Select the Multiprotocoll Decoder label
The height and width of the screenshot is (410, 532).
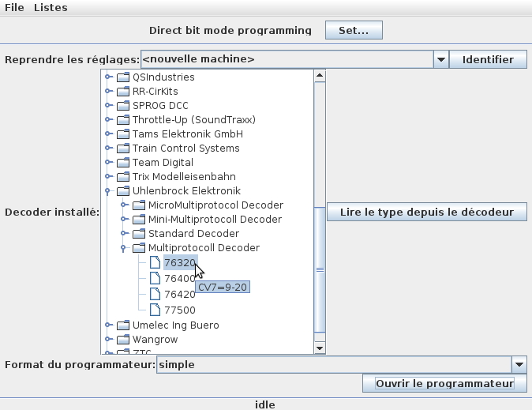pos(204,248)
